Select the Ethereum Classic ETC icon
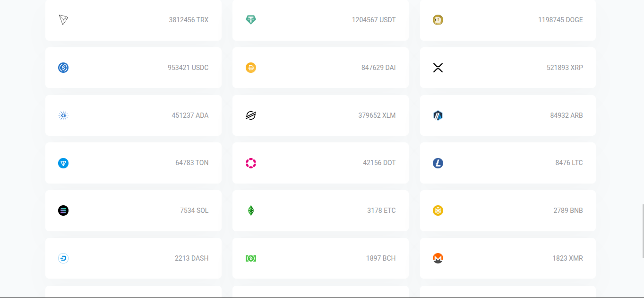 [251, 210]
